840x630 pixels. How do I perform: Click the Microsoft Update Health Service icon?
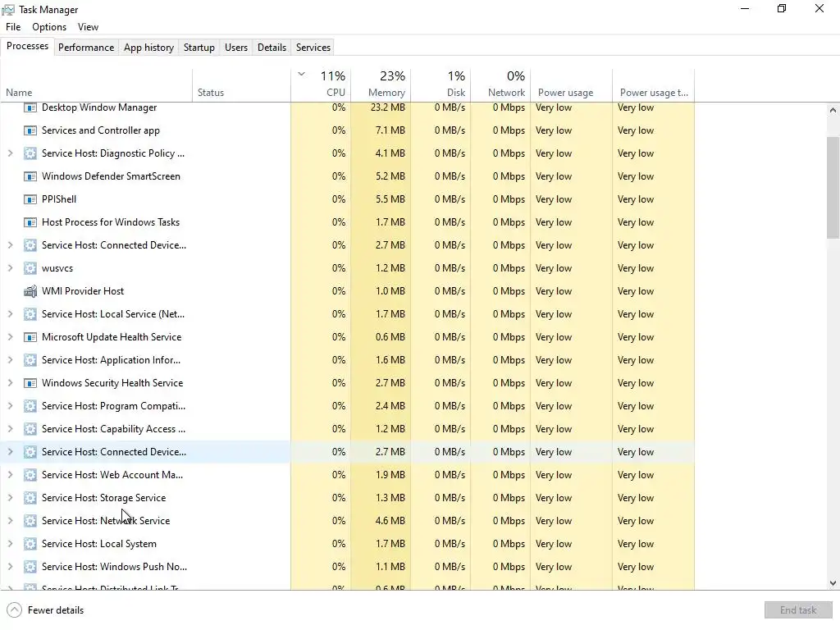click(30, 337)
